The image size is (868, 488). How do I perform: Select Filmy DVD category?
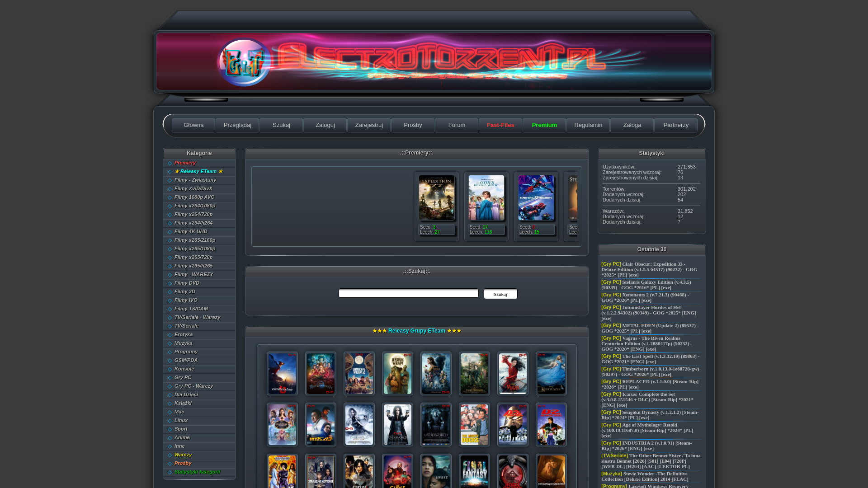[187, 283]
